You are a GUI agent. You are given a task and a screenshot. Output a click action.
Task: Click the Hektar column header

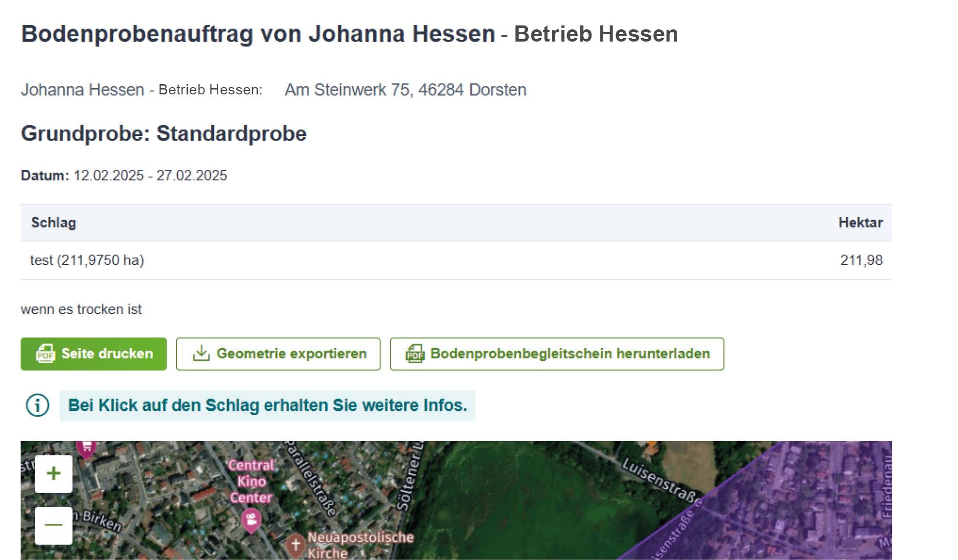click(860, 223)
